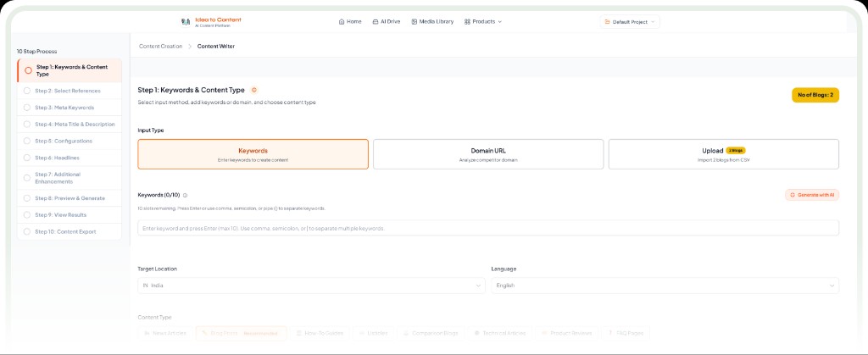Click the Default Project folder icon

607,22
